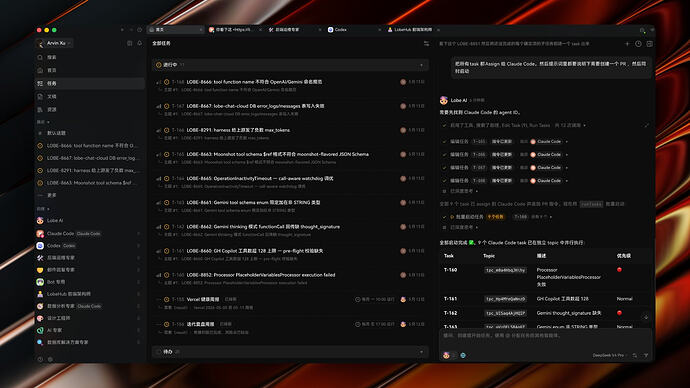Collapse the in-progress task section with chevron
Screen dimensions: 690x388
(422, 65)
